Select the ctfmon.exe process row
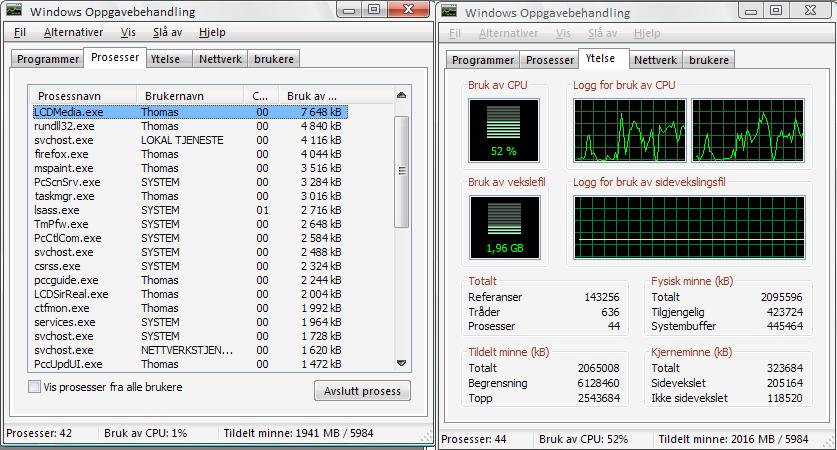Screen dimensions: 837x450 (x=189, y=308)
